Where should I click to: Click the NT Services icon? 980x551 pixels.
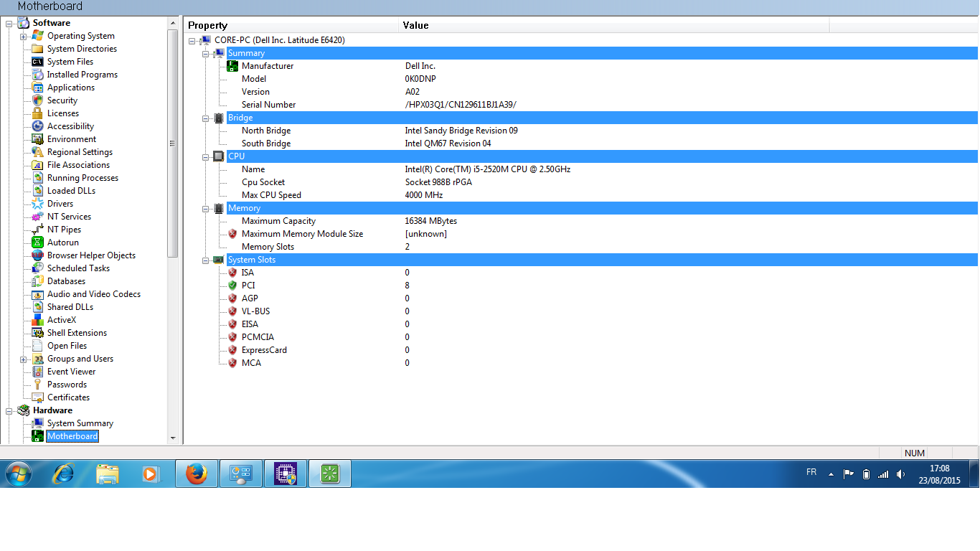tap(37, 217)
